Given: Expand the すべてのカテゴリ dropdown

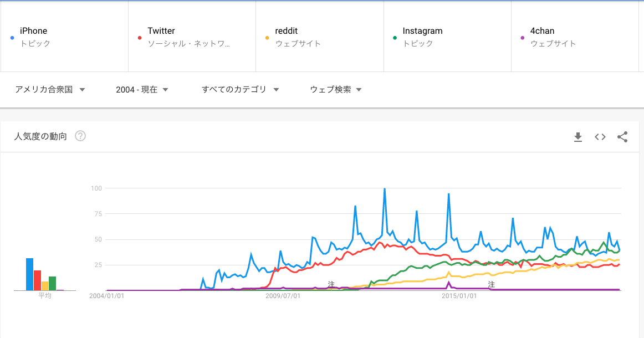Looking at the screenshot, I should point(240,89).
